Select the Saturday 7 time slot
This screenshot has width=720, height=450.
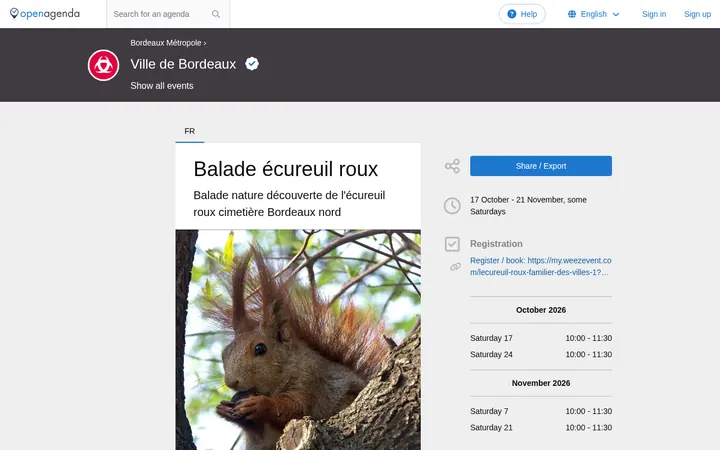pos(540,411)
